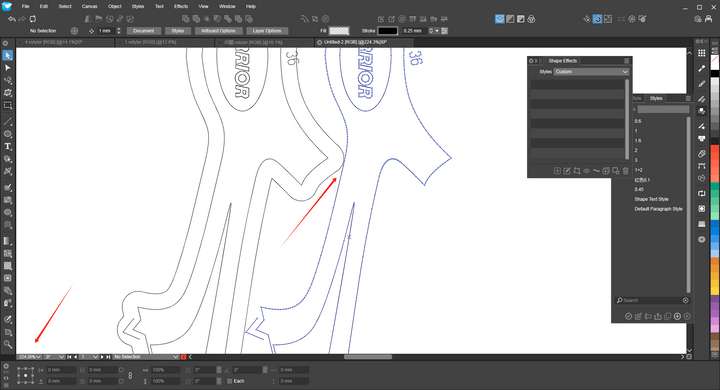This screenshot has width=720, height=390.
Task: Pick the red swatch in color palette
Action: (715, 163)
